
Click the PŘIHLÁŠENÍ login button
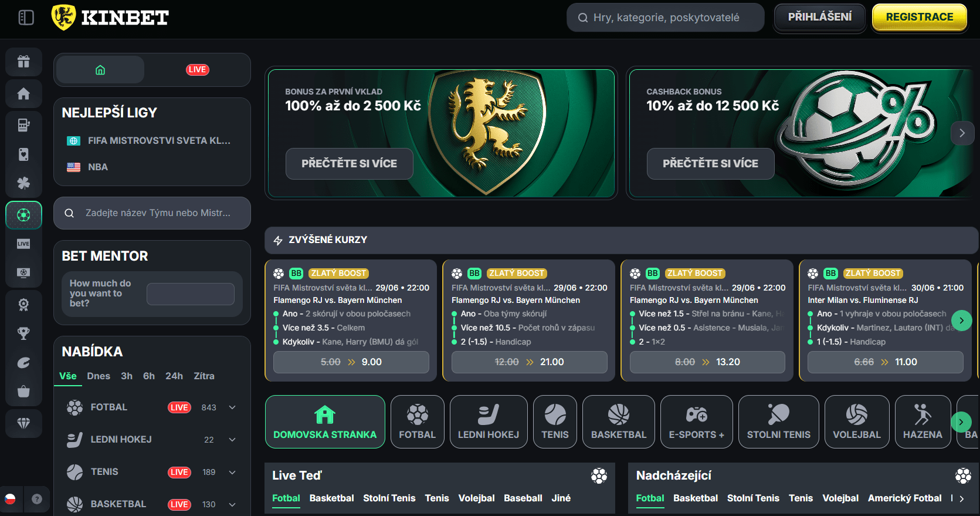tap(820, 17)
